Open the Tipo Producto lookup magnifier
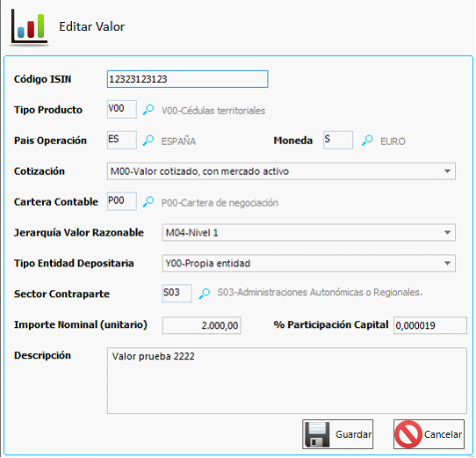 click(x=148, y=110)
